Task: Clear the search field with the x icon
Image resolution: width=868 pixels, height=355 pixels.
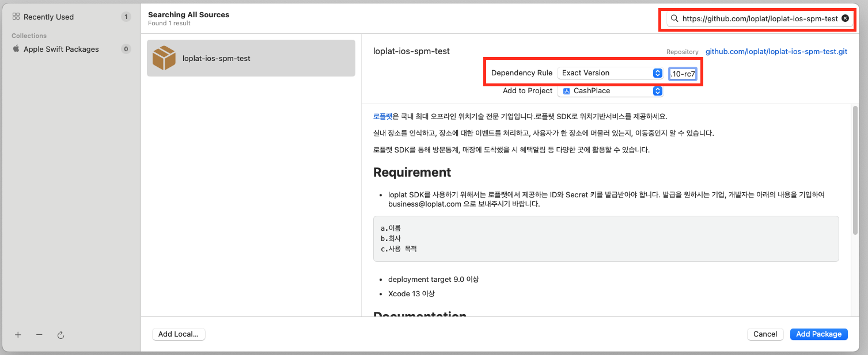Action: (x=845, y=18)
